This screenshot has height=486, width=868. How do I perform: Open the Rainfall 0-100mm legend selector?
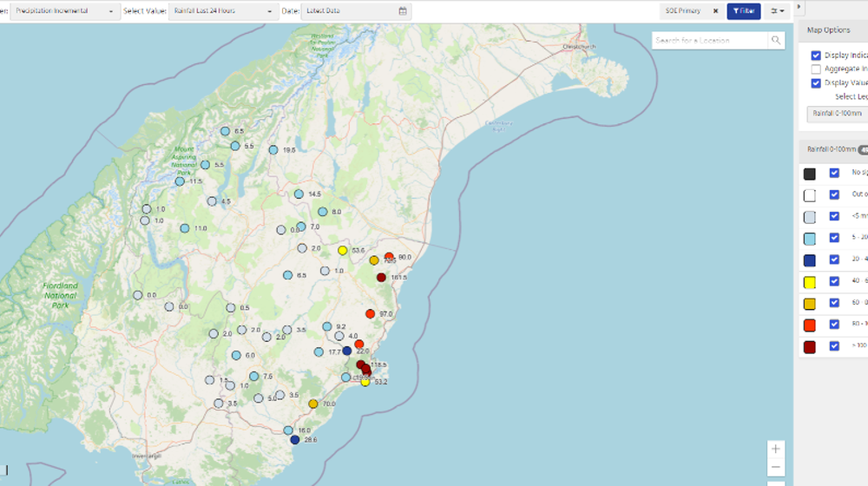pyautogui.click(x=837, y=114)
